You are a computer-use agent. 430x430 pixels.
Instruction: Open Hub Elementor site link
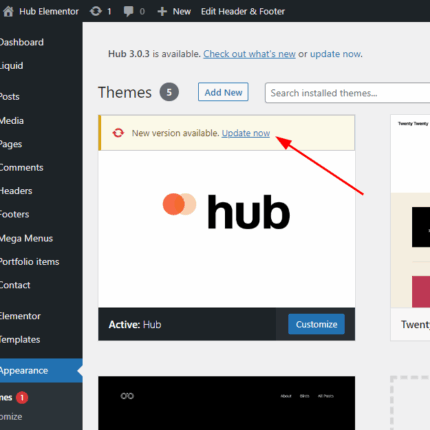point(49,11)
